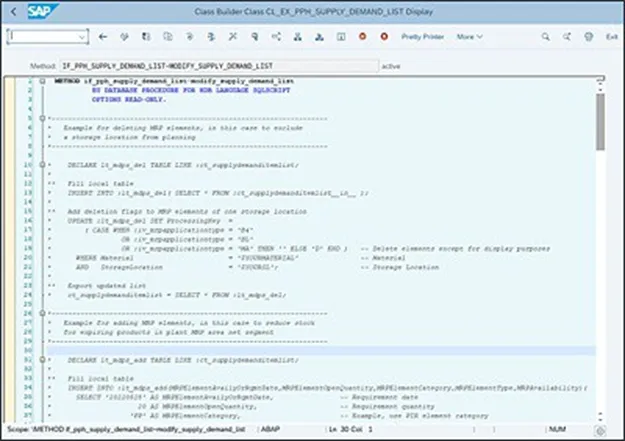Click the crossed-tools Test icon
The height and width of the screenshot is (441, 625).
pos(233,37)
